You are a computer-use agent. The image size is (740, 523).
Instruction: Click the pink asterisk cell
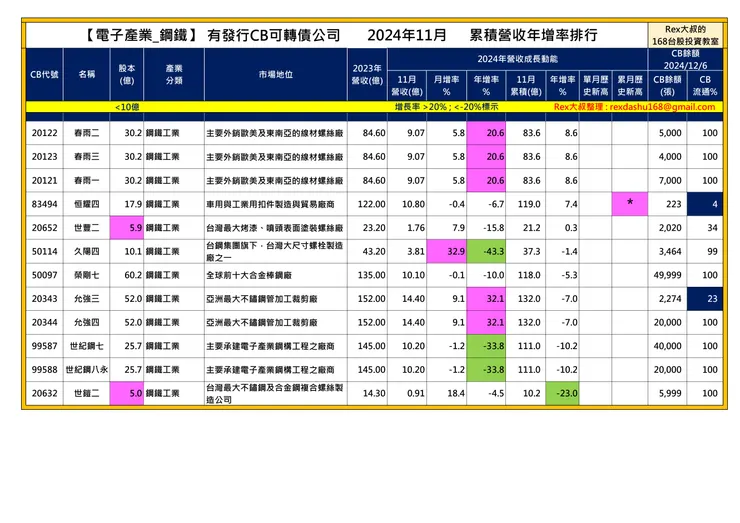point(630,204)
